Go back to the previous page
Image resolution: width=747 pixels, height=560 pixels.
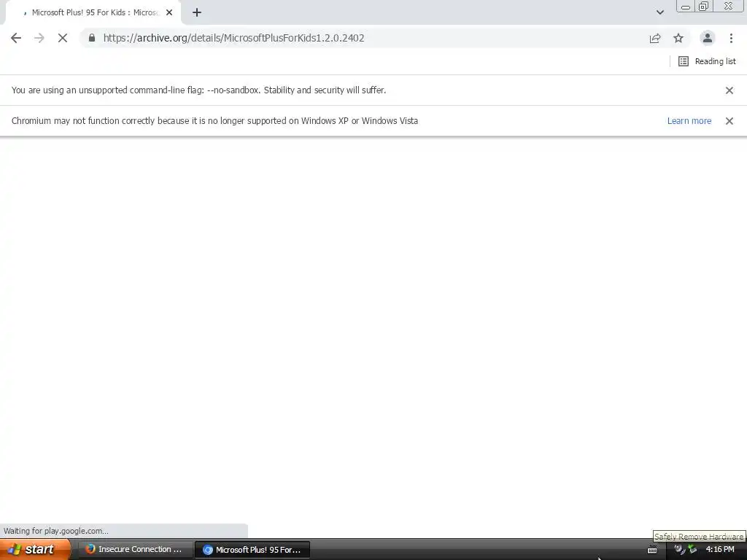[16, 38]
